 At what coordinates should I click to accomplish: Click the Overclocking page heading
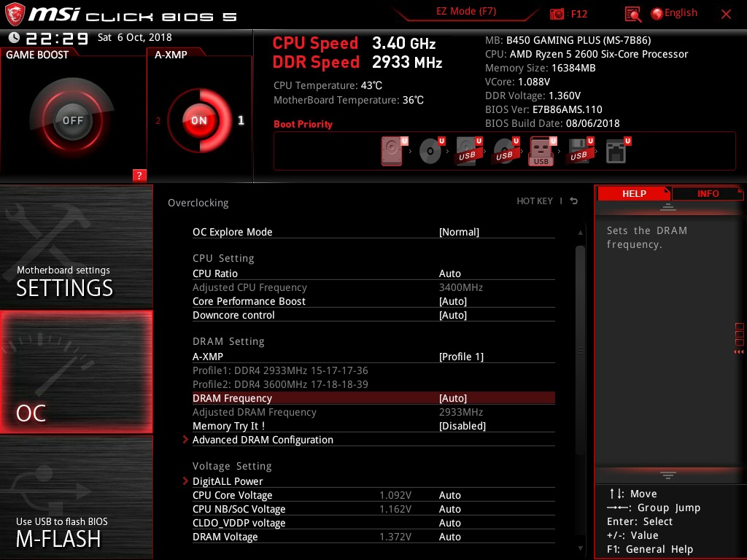pyautogui.click(x=198, y=203)
